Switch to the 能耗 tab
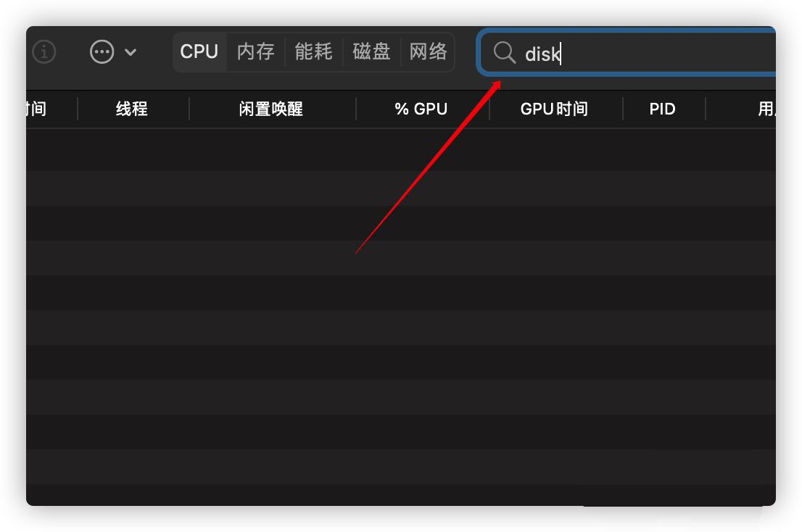Viewport: 802px width, 532px height. [x=313, y=51]
